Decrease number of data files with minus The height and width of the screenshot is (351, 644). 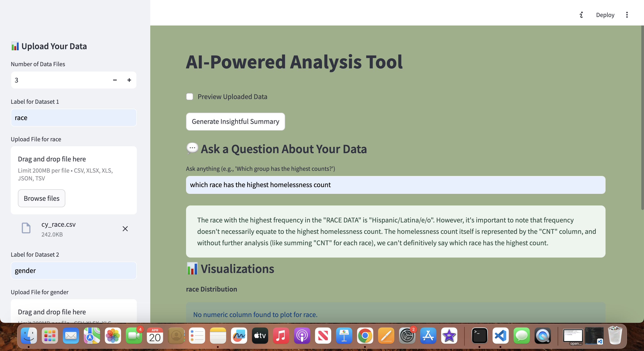(x=115, y=80)
